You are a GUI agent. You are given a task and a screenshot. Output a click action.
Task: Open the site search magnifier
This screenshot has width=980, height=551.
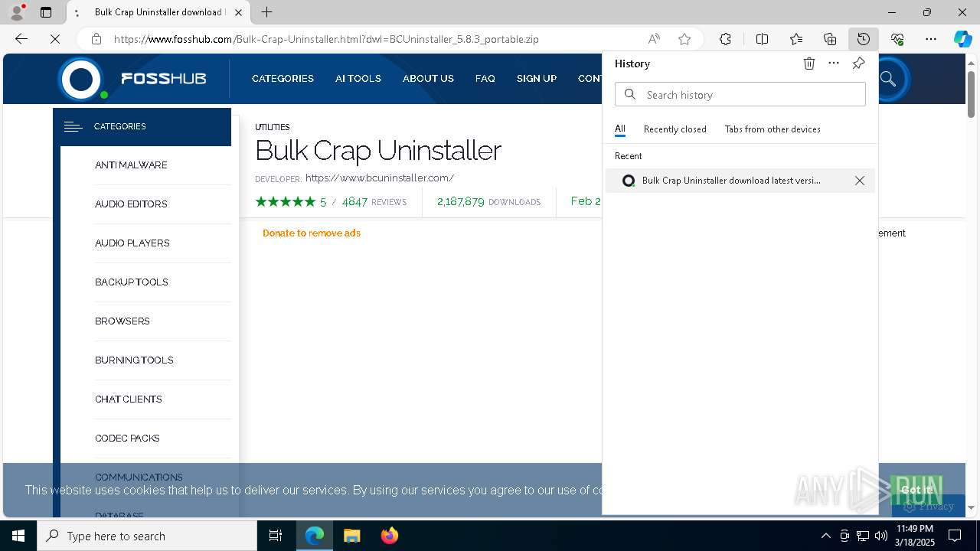pyautogui.click(x=888, y=79)
